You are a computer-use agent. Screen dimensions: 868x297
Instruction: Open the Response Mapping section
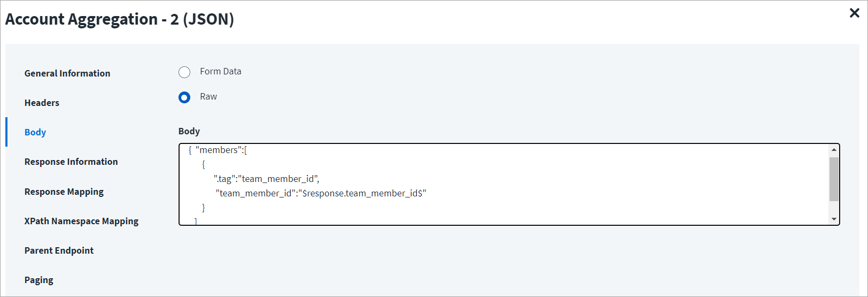64,192
